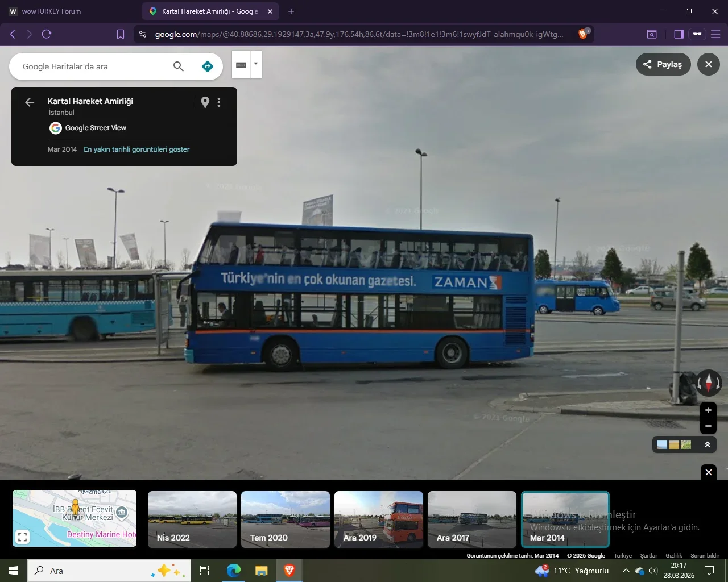728x582 pixels.
Task: Click 'En yakın tarihli görüntüleri göster' link
Action: [136, 149]
